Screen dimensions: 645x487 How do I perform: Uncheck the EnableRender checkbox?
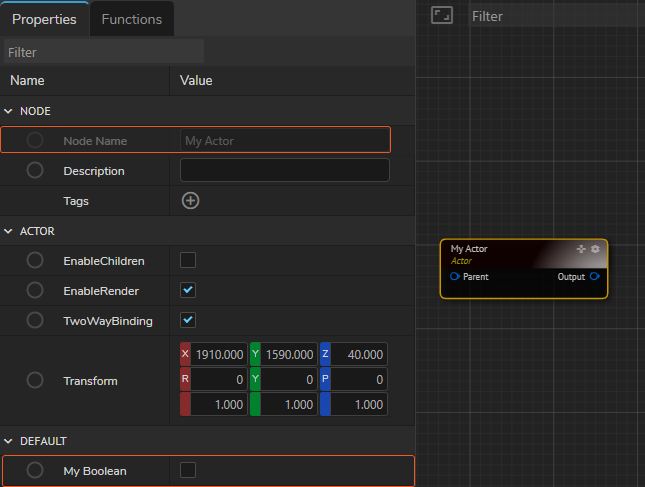pos(188,291)
